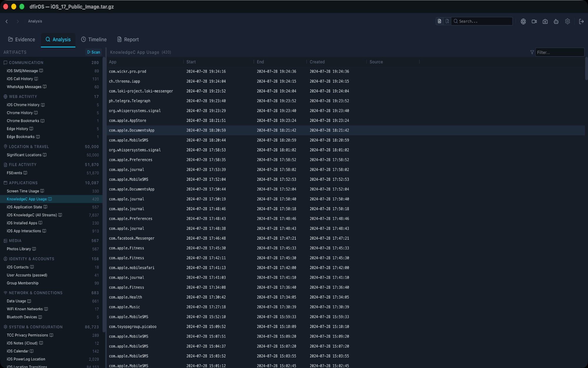Open the aperture capture icon in the toolbar
Image resolution: width=588 pixels, height=368 pixels.
pos(523,21)
